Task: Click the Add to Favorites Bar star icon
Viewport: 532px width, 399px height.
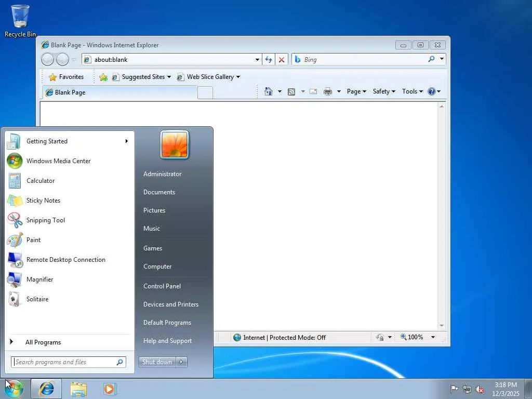Action: (103, 77)
